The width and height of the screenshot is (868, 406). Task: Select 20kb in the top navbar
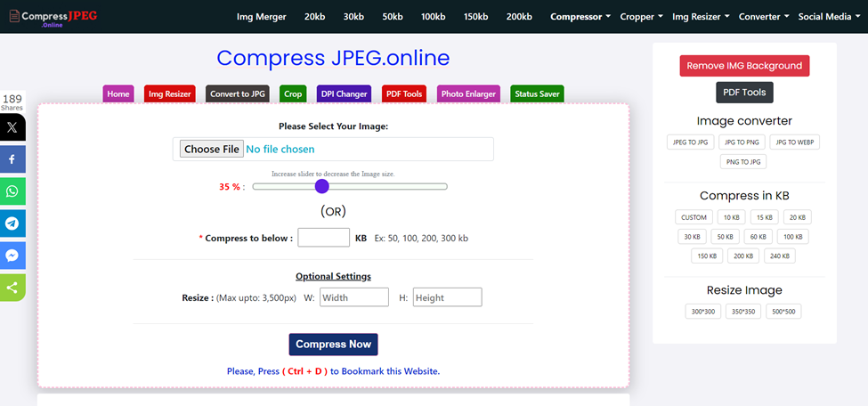pyautogui.click(x=314, y=17)
